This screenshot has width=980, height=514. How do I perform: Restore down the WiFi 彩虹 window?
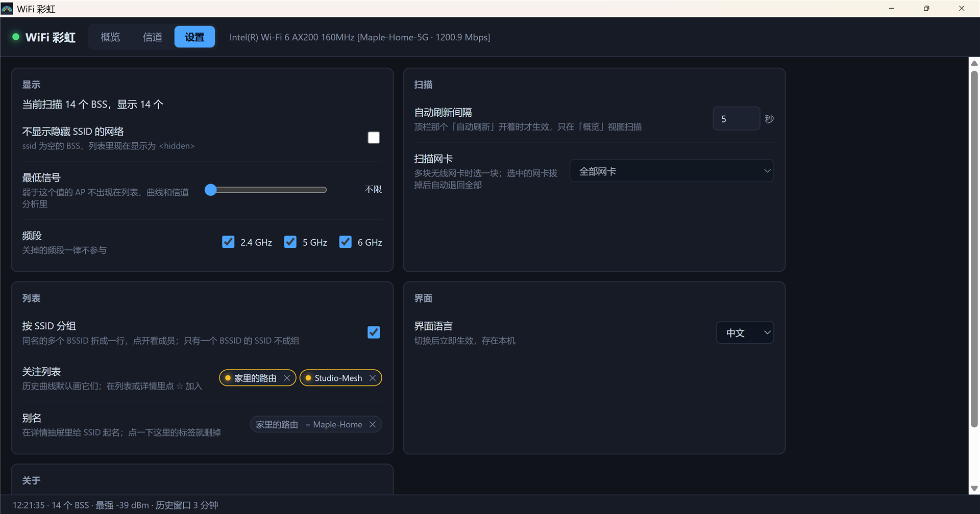[x=926, y=9]
